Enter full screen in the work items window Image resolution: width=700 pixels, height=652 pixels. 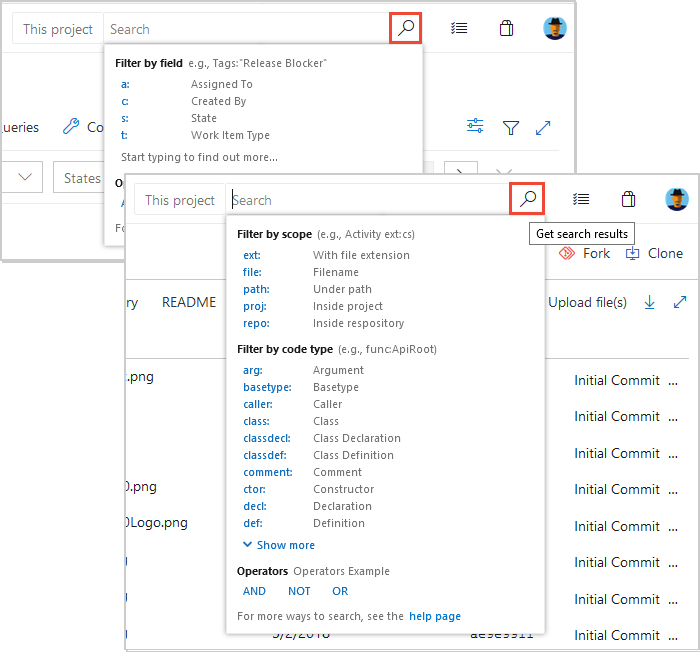tap(543, 128)
